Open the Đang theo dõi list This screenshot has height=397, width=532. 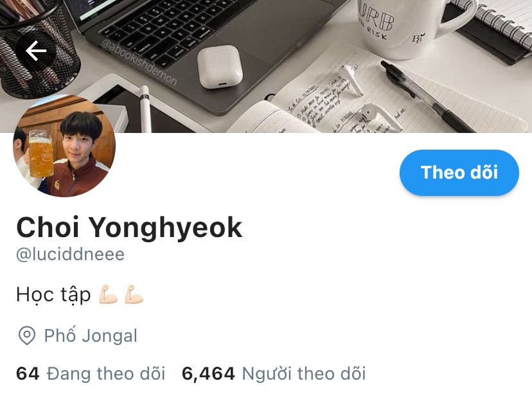[x=106, y=374]
